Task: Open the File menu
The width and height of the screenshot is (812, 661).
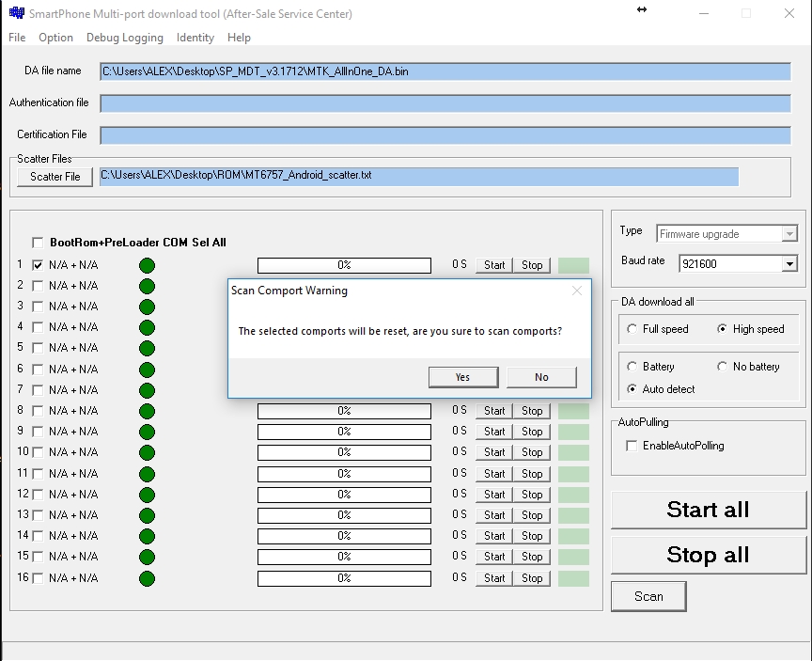Action: coord(17,38)
